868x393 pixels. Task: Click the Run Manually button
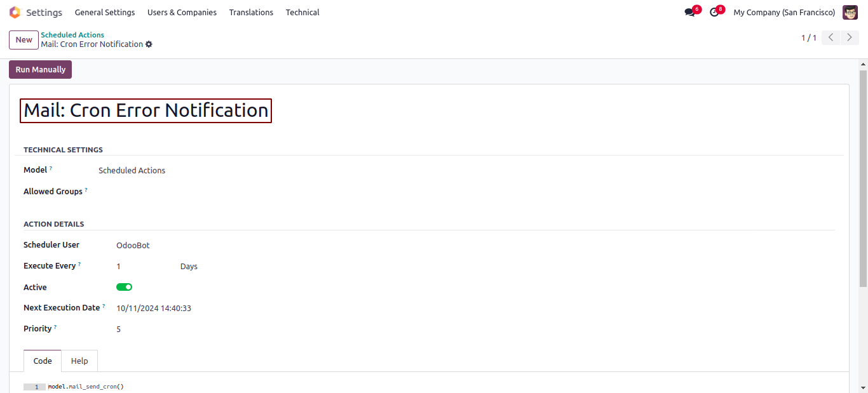click(40, 70)
